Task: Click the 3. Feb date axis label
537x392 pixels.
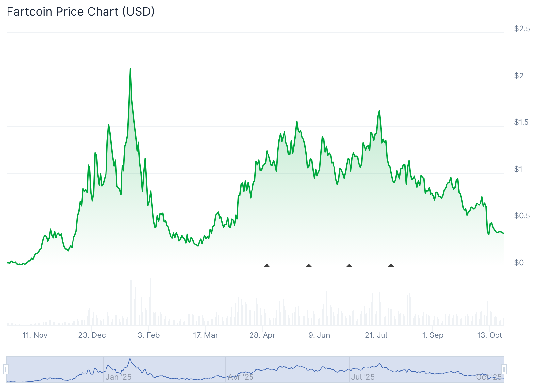Action: (149, 335)
